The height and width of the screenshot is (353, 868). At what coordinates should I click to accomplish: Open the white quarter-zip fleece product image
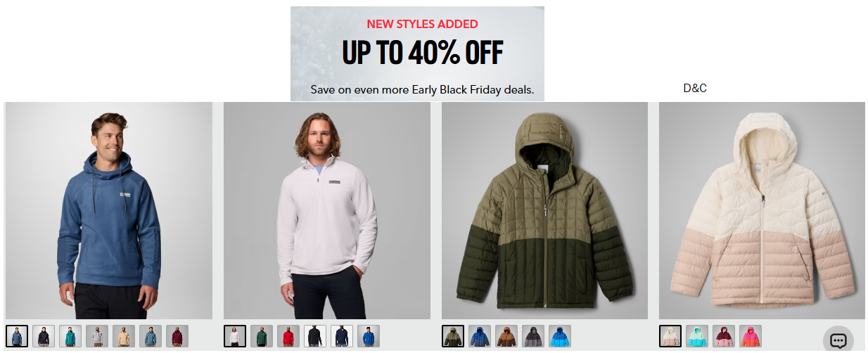[x=327, y=210]
